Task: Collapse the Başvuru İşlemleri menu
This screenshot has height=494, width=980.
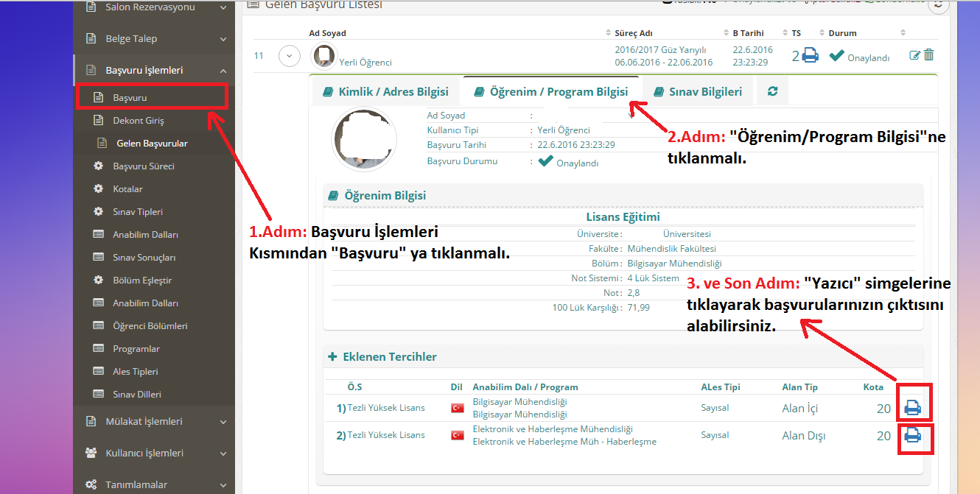Action: pyautogui.click(x=223, y=71)
